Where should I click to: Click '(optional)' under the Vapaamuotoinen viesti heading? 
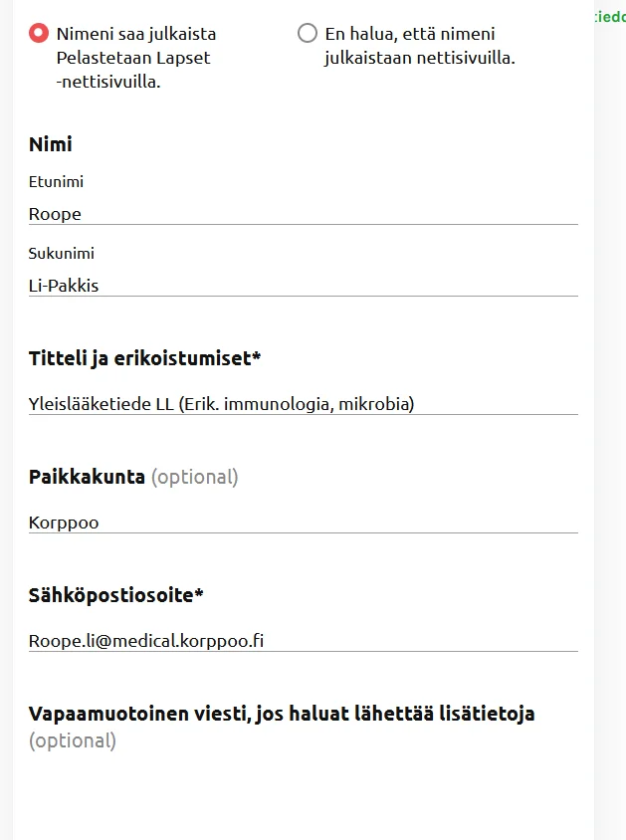point(73,740)
